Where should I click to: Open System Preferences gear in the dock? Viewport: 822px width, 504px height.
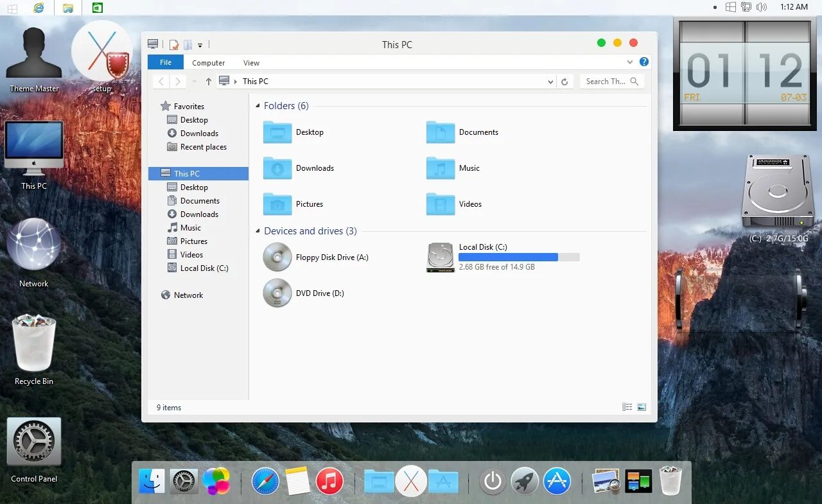click(x=184, y=481)
